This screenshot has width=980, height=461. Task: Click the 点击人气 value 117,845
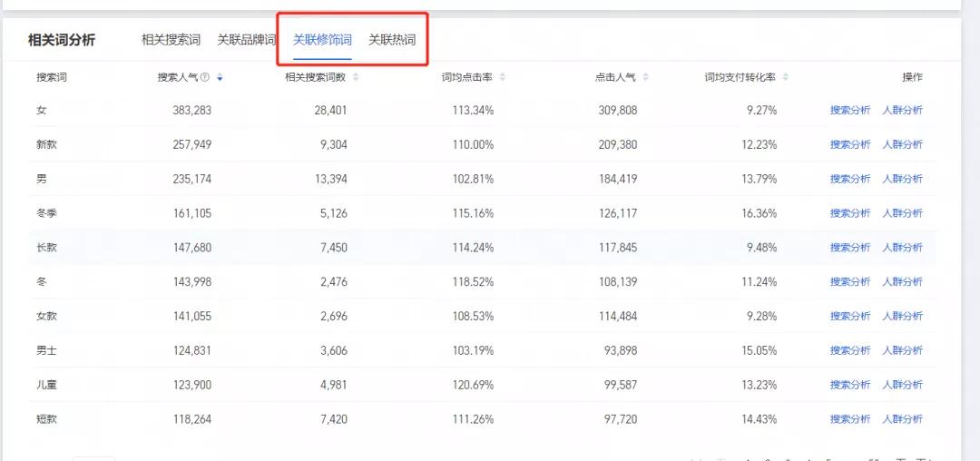pyautogui.click(x=617, y=248)
